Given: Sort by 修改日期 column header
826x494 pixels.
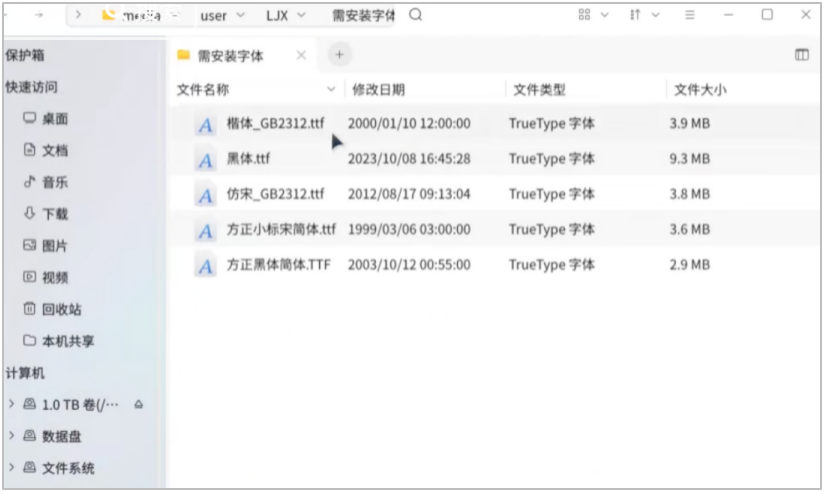Looking at the screenshot, I should tap(377, 90).
